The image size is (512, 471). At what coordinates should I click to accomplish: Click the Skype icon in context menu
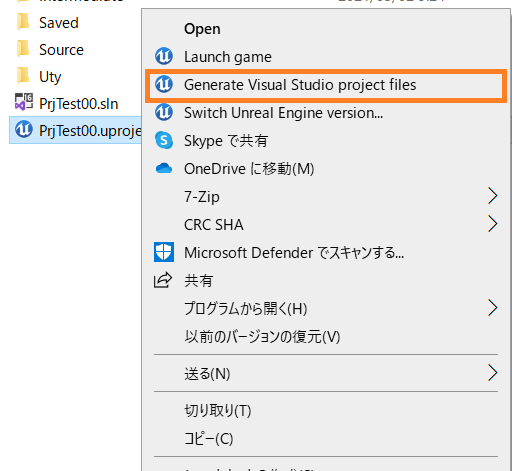click(164, 140)
